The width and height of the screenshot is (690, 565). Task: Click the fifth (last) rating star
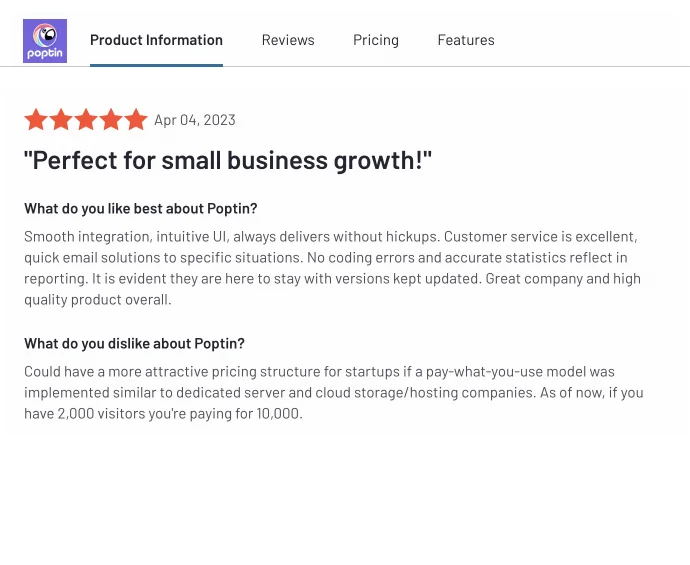136,120
